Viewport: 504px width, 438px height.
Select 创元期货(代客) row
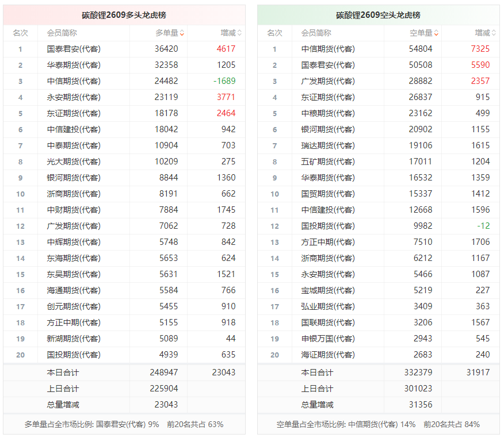(124, 306)
